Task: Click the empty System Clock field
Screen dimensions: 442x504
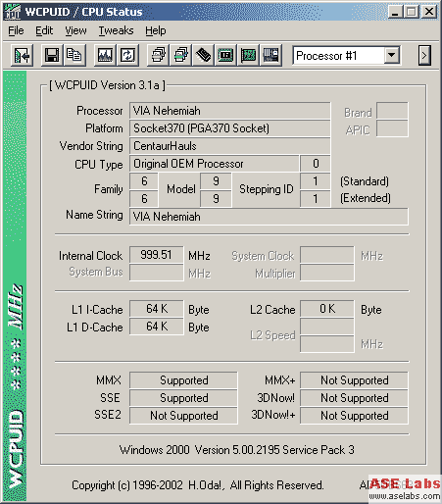Action: (x=327, y=255)
